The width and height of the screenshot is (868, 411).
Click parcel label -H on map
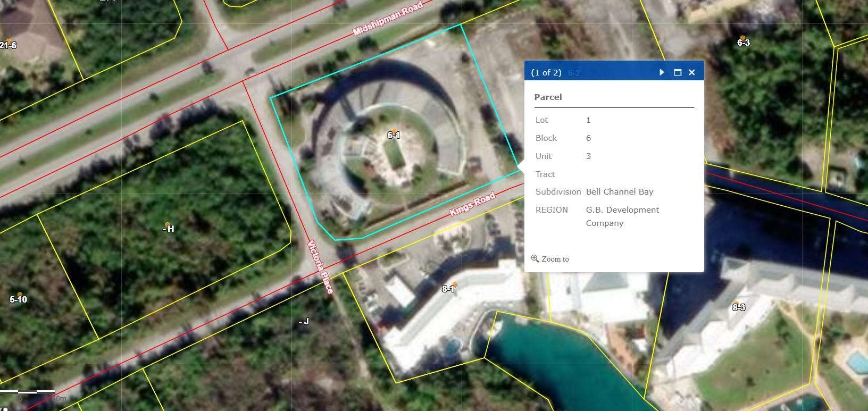[168, 229]
